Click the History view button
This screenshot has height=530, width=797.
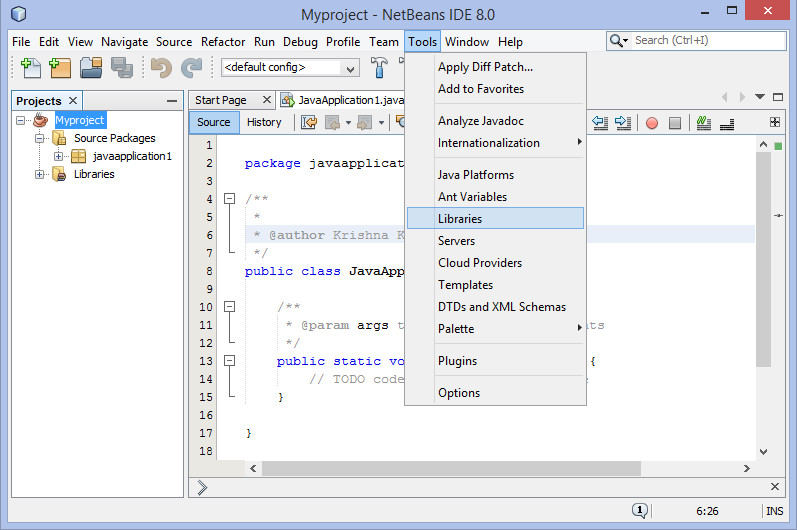(x=264, y=122)
